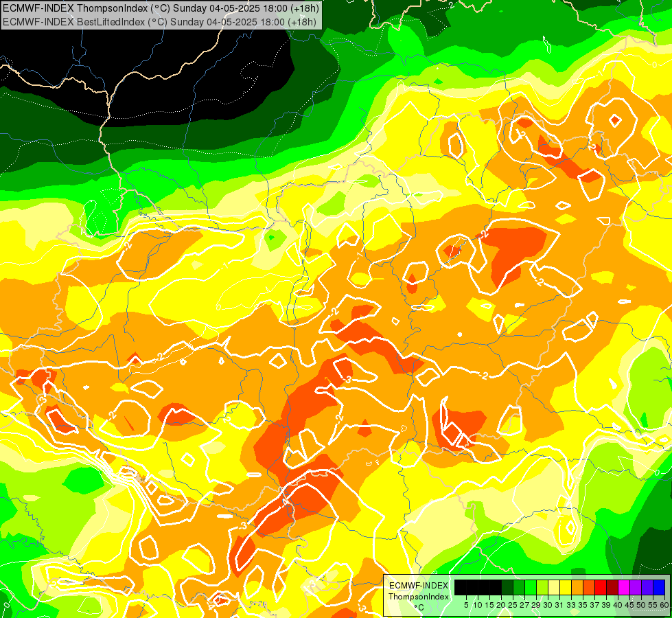
Task: Click the legend scale value '10'
Action: 478,605
